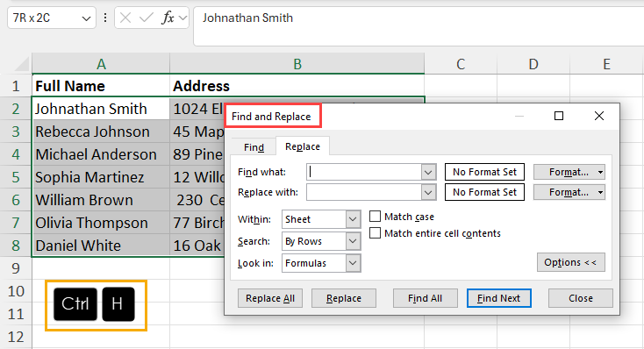The image size is (644, 349).
Task: Select the William Brown cell
Action: point(101,200)
